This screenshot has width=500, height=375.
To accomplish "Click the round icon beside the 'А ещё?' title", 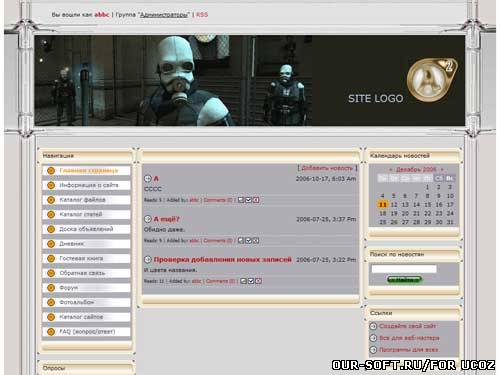I will pos(148,219).
